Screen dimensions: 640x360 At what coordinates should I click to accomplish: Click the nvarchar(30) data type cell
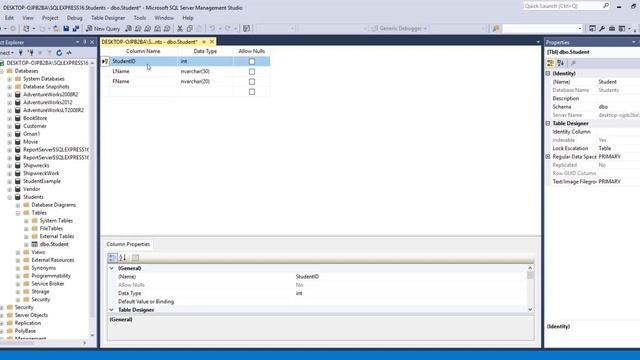pos(205,71)
